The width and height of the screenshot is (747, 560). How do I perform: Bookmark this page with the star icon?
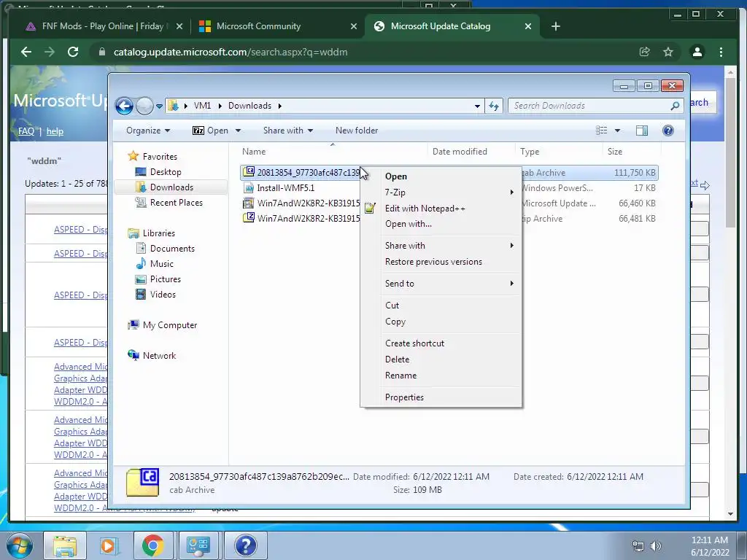(x=668, y=52)
